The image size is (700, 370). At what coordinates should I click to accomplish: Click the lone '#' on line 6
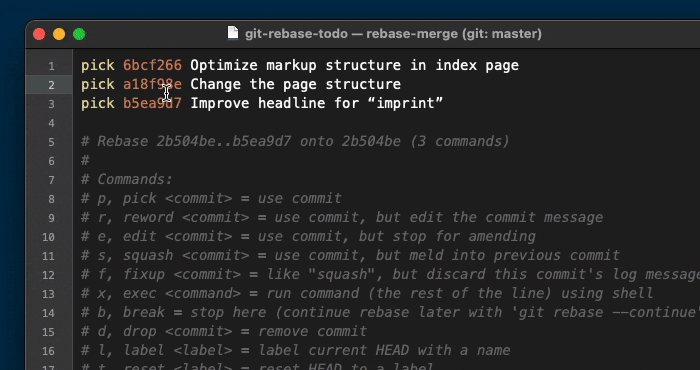(x=85, y=160)
